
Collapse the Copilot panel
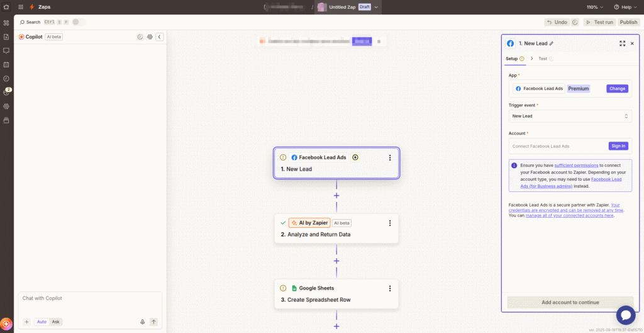click(x=160, y=37)
